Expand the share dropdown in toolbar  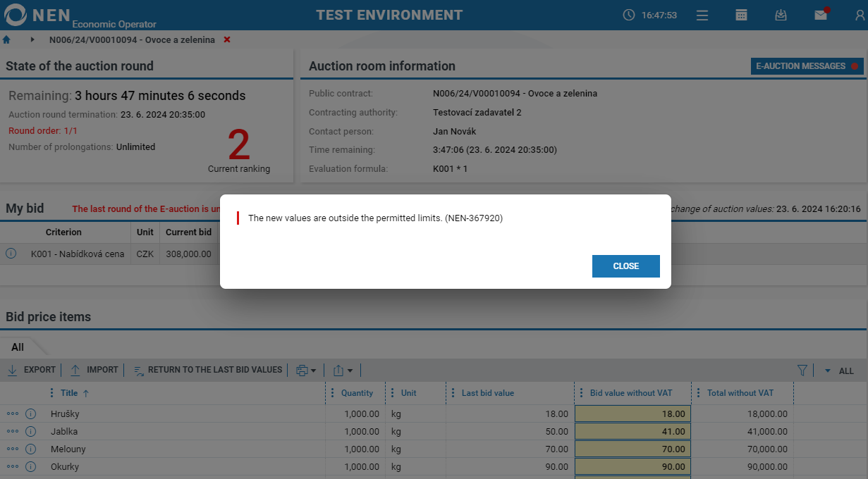[343, 370]
